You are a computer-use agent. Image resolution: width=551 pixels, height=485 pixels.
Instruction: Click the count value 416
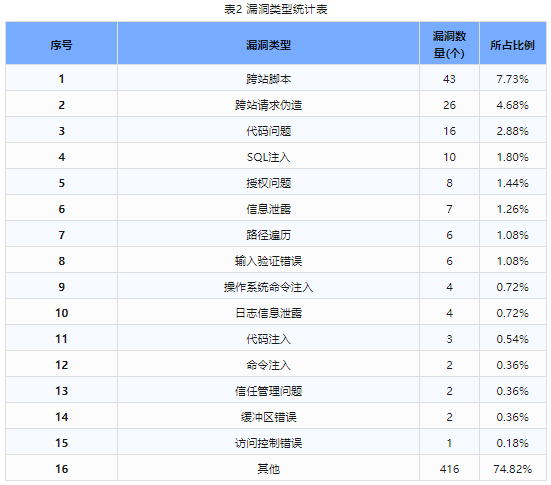pyautogui.click(x=449, y=469)
